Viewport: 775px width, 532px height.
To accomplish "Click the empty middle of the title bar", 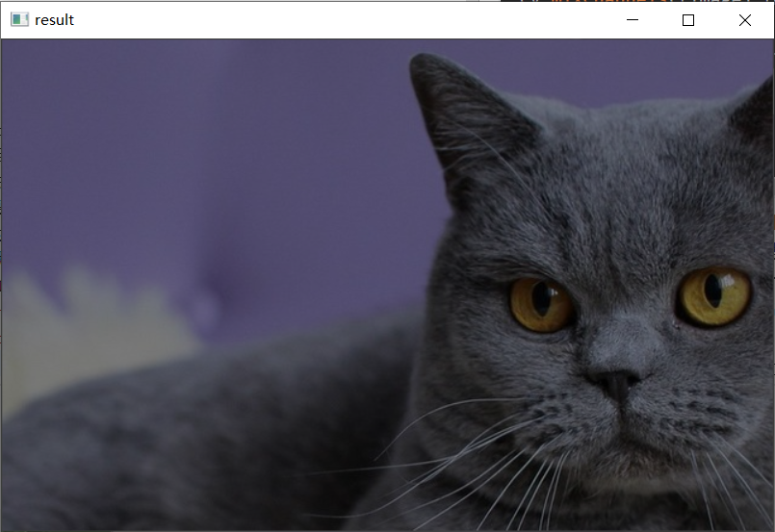I will [x=337, y=19].
